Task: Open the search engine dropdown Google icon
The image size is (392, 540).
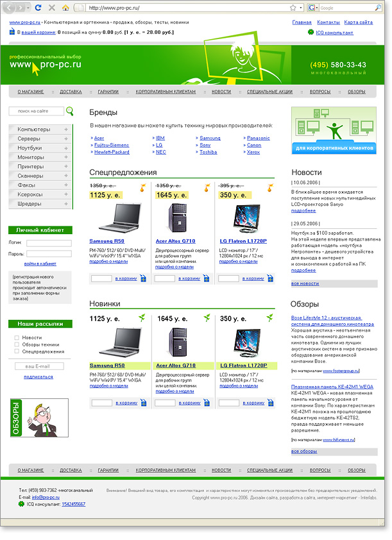Action: point(312,8)
